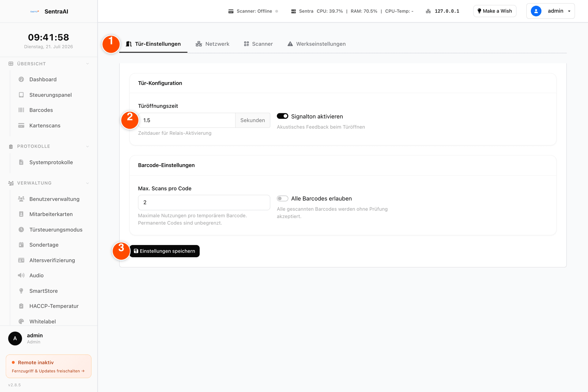
Task: Focus the Türöffnungszeit seconds field
Action: pyautogui.click(x=187, y=120)
